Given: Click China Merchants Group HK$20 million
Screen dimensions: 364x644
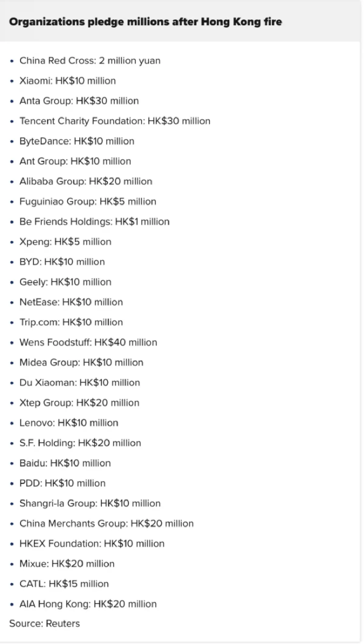Looking at the screenshot, I should (x=106, y=524).
